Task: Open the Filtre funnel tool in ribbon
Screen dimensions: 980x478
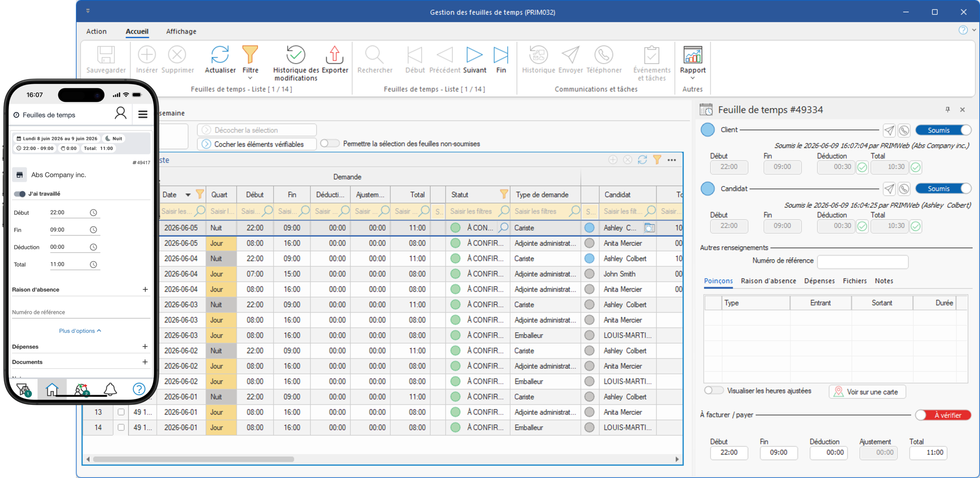Action: pyautogui.click(x=250, y=55)
